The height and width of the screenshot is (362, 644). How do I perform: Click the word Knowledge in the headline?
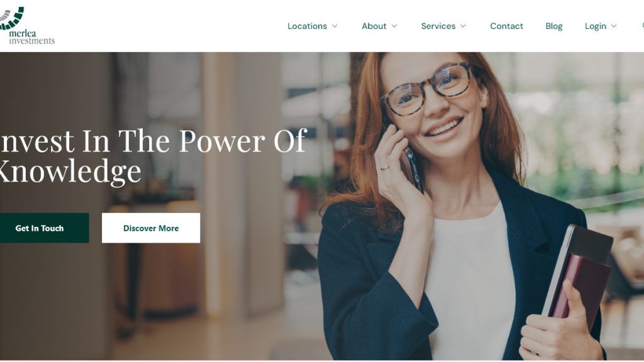click(70, 171)
